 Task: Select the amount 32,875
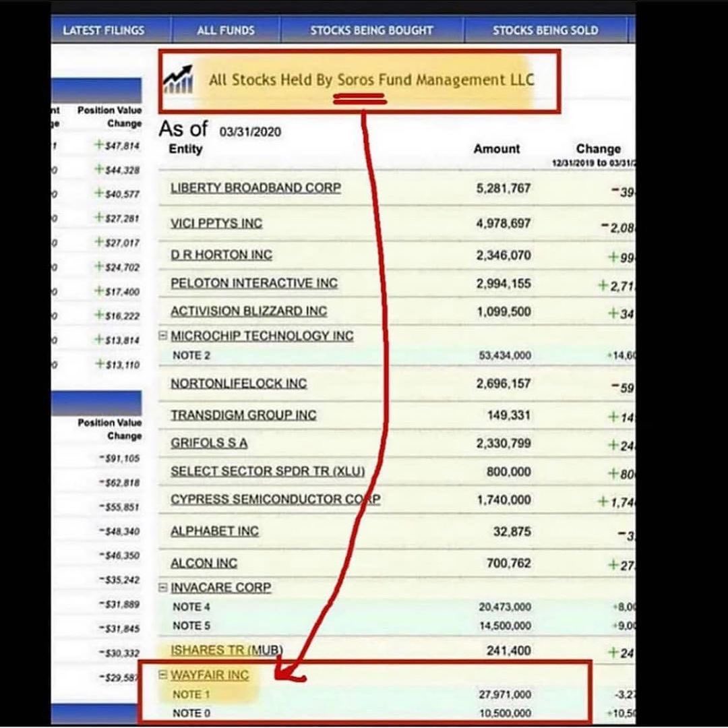pyautogui.click(x=512, y=532)
